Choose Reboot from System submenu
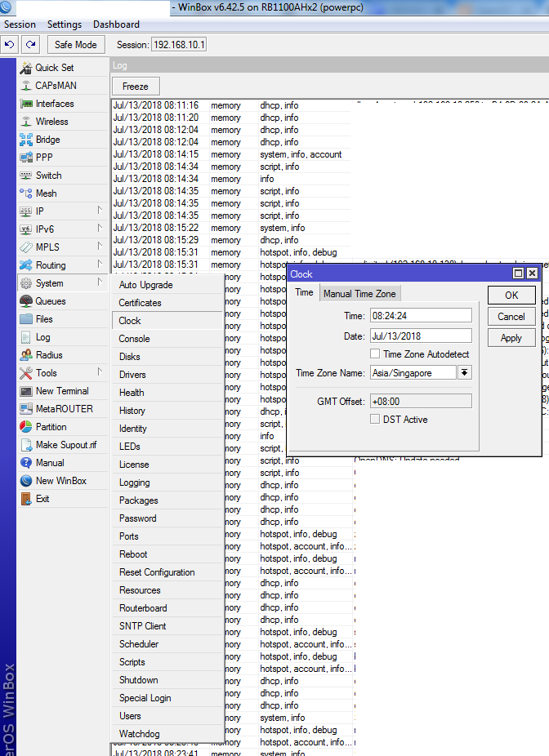This screenshot has height=756, width=549. (167, 554)
